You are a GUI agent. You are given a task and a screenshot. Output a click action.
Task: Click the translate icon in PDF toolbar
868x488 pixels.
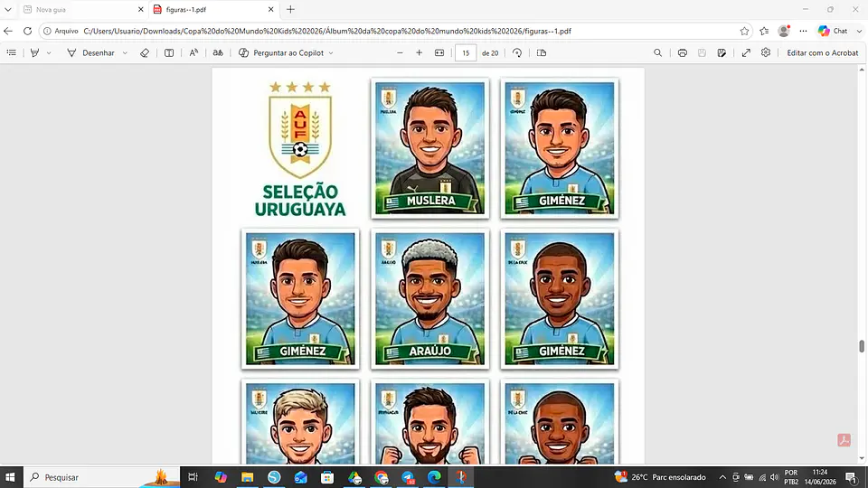click(218, 52)
